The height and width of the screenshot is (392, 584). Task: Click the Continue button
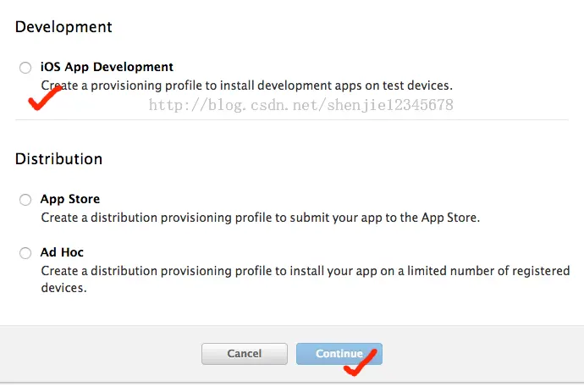click(339, 354)
